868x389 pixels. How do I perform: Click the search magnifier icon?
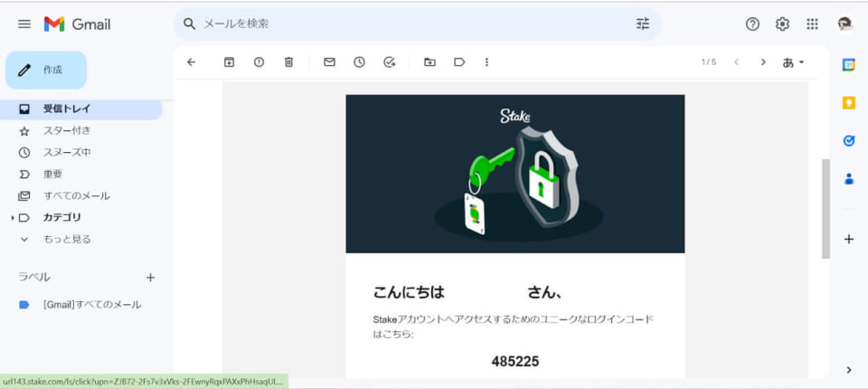click(189, 24)
